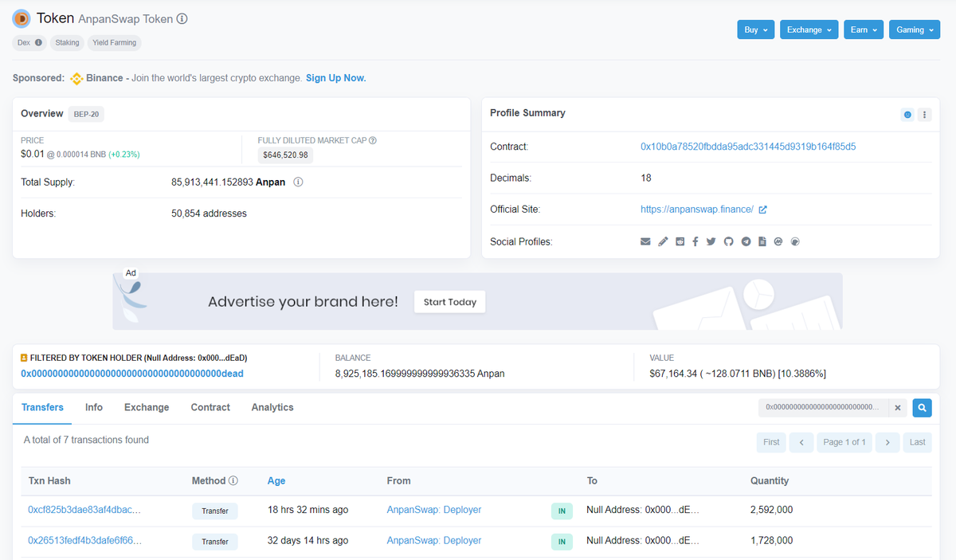Click the info icon after Total Supply Anpan
956x560 pixels.
[x=298, y=182]
